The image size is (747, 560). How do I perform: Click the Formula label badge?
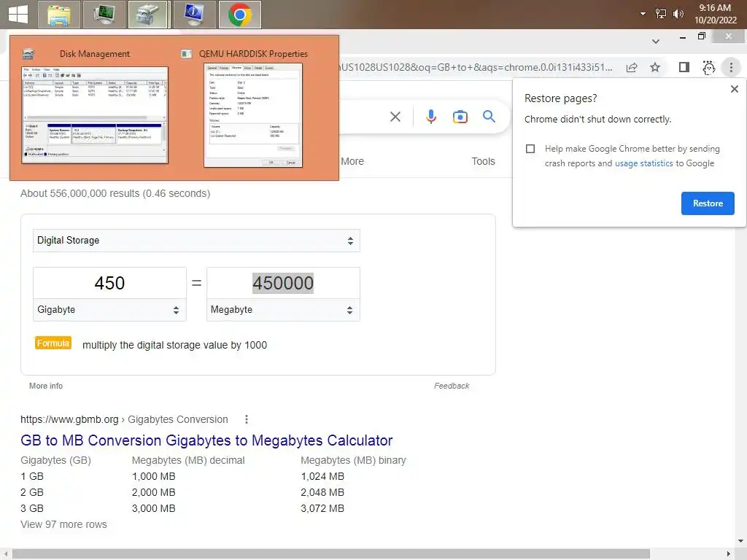click(x=53, y=343)
